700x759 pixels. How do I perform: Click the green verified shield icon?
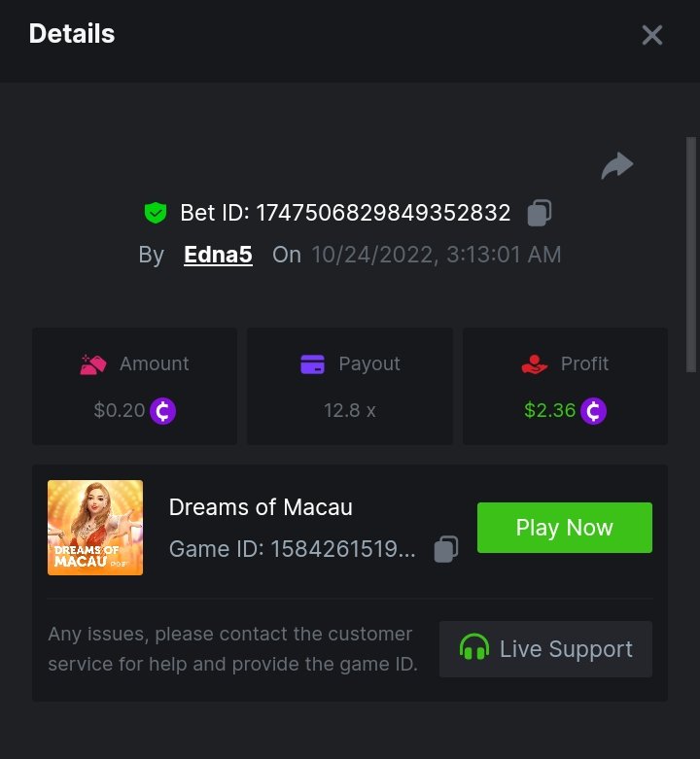155,213
